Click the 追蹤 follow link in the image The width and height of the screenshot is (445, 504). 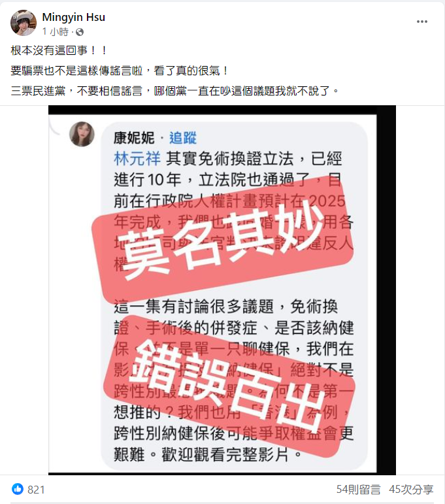pos(183,138)
